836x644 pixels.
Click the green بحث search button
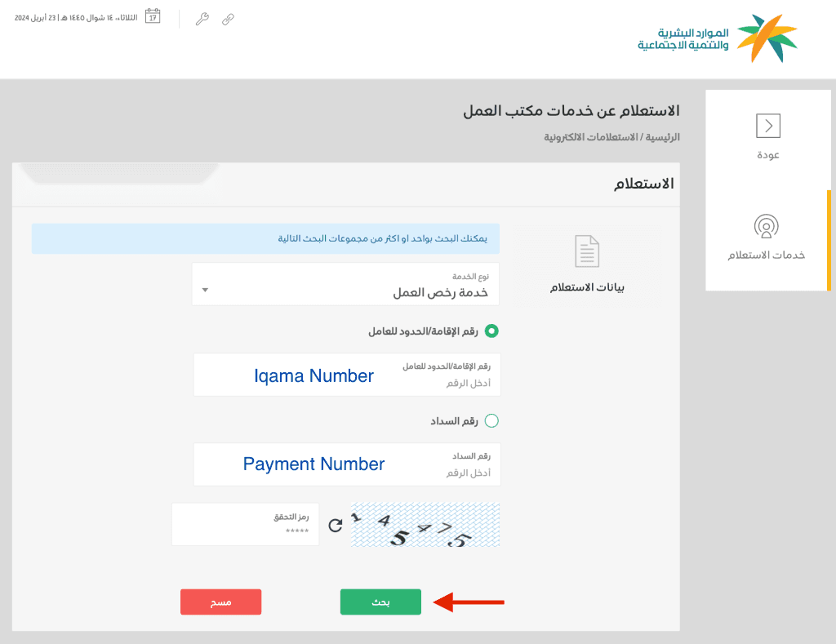point(380,602)
